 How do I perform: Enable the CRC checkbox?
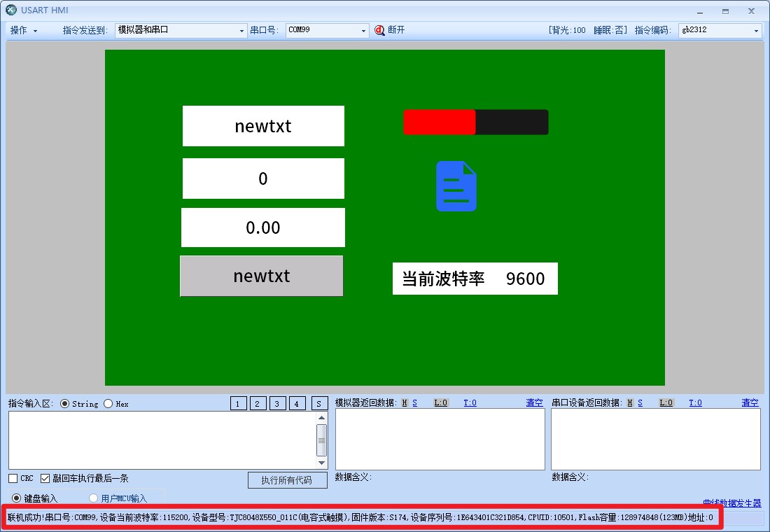[x=13, y=479]
